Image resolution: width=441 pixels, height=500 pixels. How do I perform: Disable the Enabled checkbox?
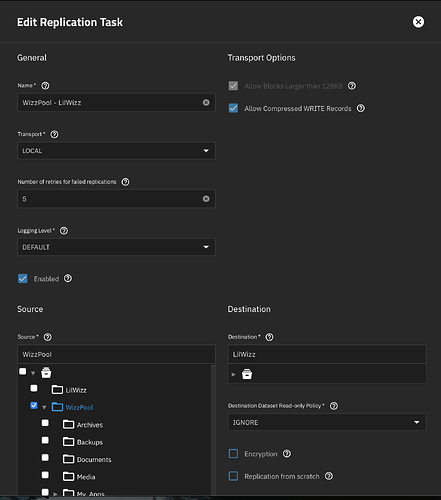click(23, 278)
